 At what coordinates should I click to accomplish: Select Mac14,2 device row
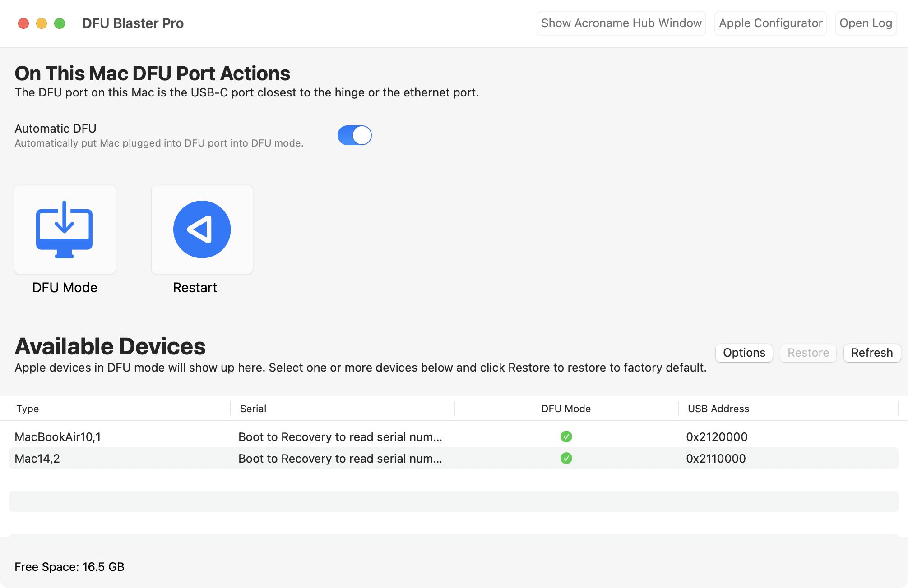click(454, 459)
